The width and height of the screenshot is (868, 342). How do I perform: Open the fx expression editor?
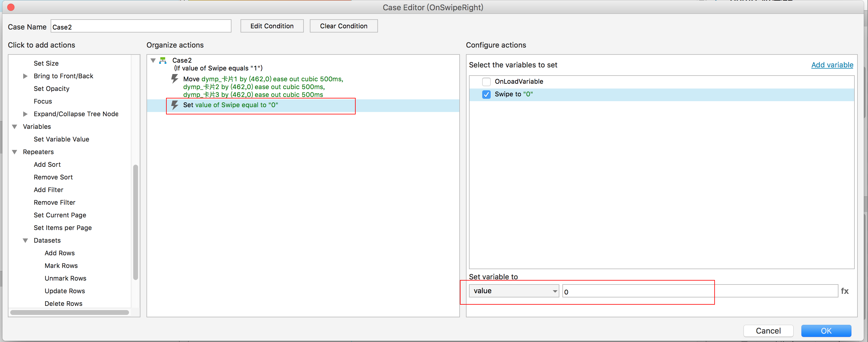[x=844, y=291]
